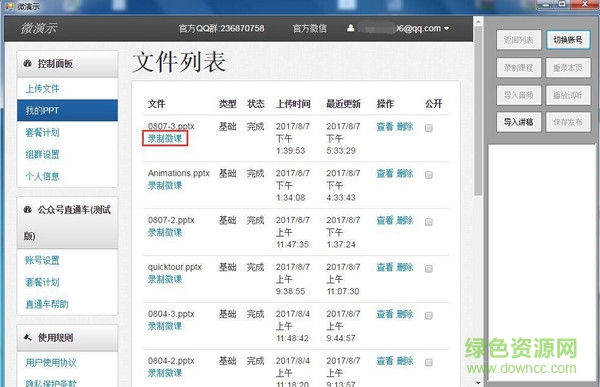Click 删除 for 0807-2.pptx

coord(405,220)
